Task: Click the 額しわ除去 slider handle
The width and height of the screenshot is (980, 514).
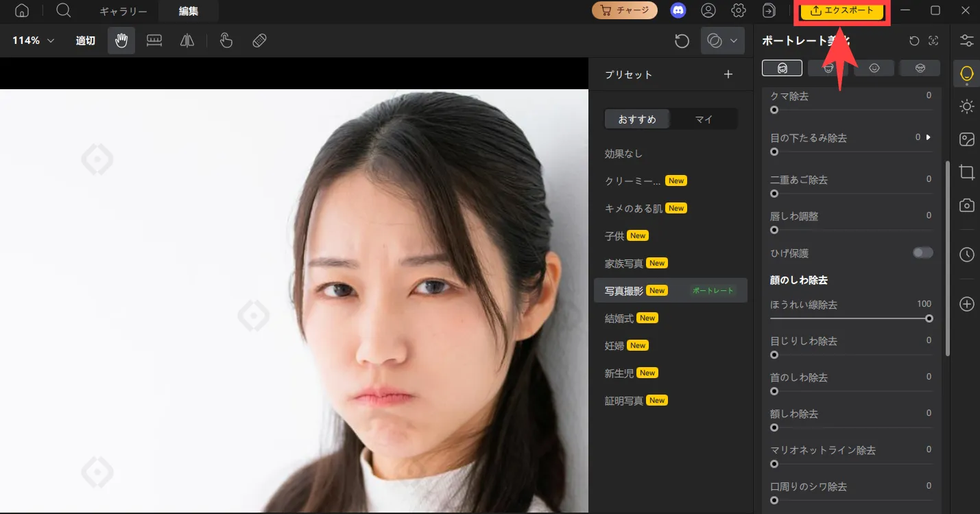Action: pyautogui.click(x=774, y=428)
